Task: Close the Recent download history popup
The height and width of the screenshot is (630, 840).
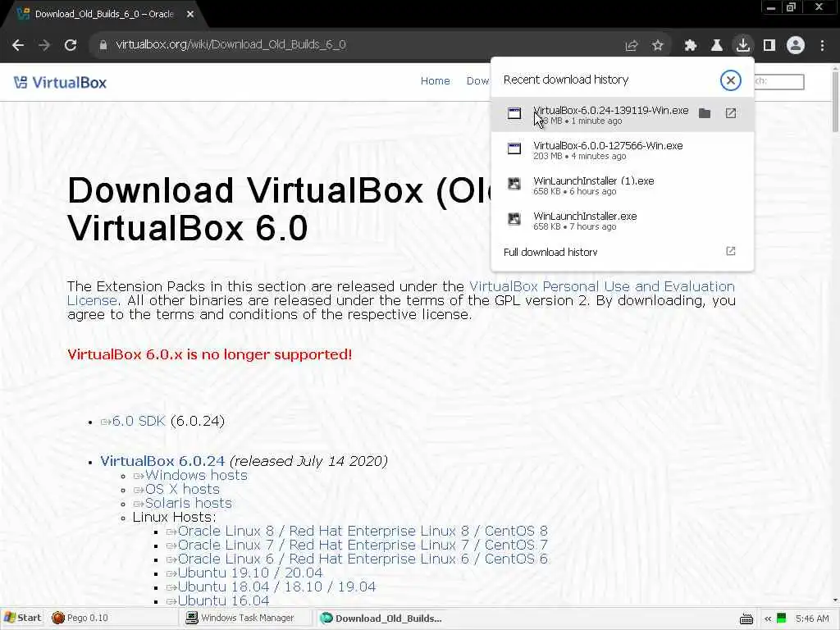Action: (x=730, y=80)
